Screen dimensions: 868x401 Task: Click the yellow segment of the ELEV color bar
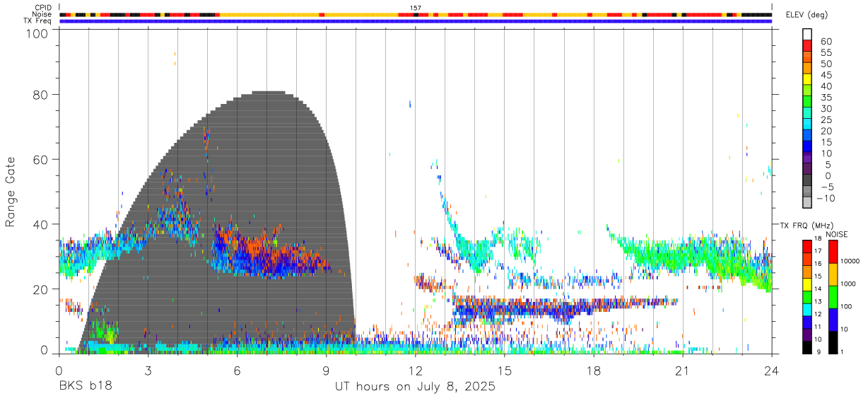click(807, 80)
